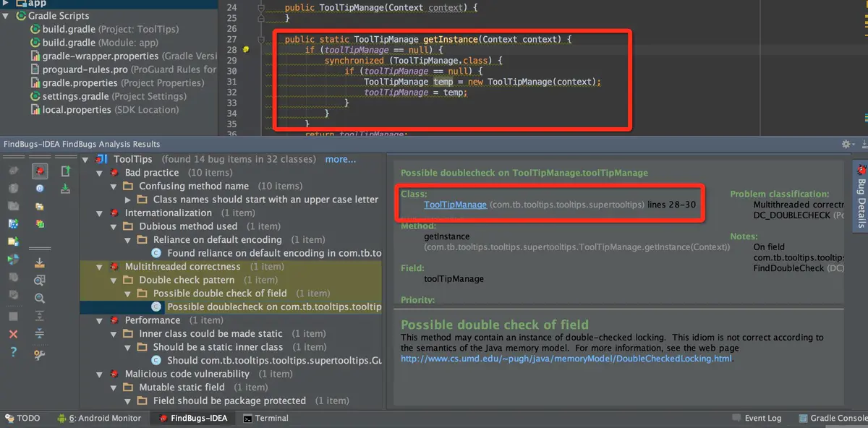Collapse Malicious code vulnerability category
Viewport: 868px width, 428px height.
[x=100, y=374]
